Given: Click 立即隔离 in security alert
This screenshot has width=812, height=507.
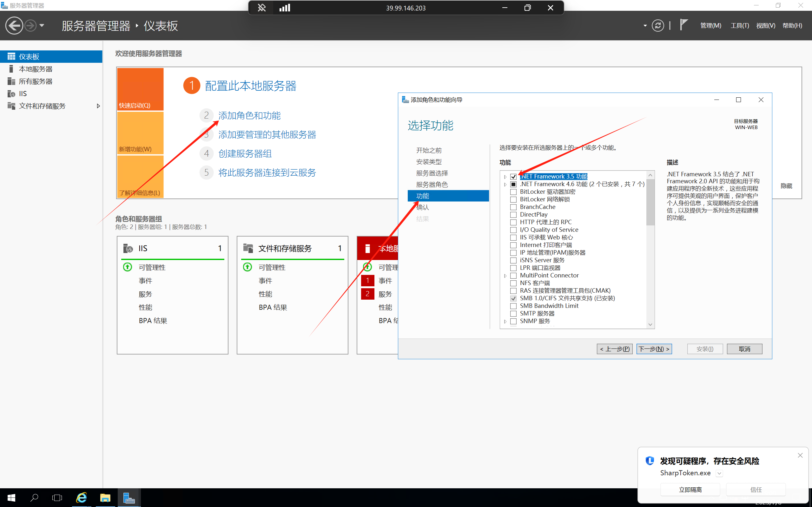Looking at the screenshot, I should [690, 490].
